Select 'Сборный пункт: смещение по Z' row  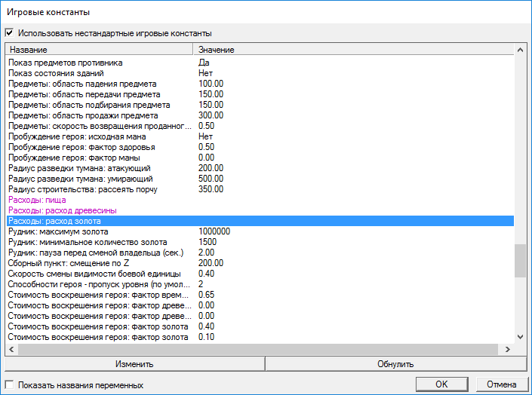click(x=260, y=263)
